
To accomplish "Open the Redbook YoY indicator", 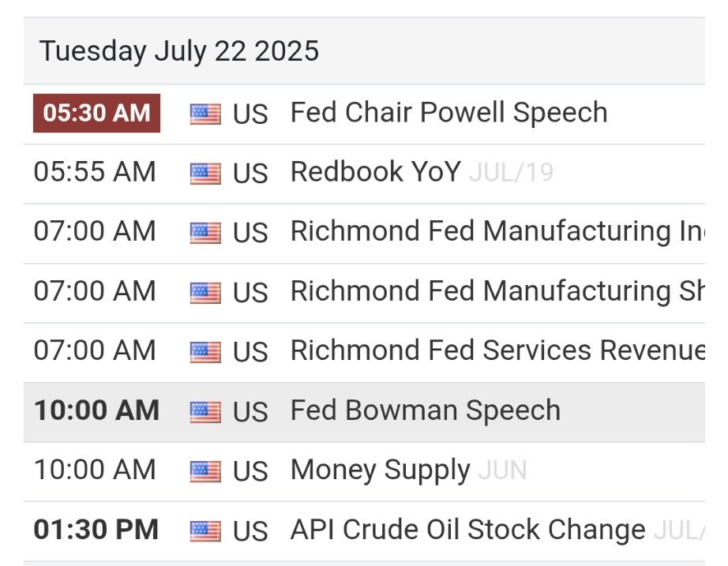I will pyautogui.click(x=375, y=171).
